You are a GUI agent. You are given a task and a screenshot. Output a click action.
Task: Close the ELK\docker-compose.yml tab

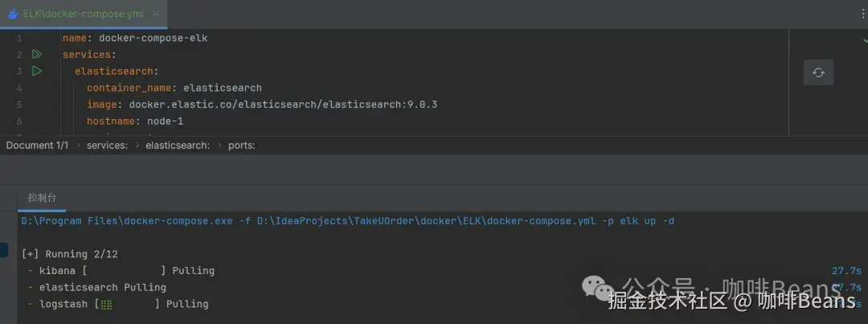pyautogui.click(x=155, y=14)
